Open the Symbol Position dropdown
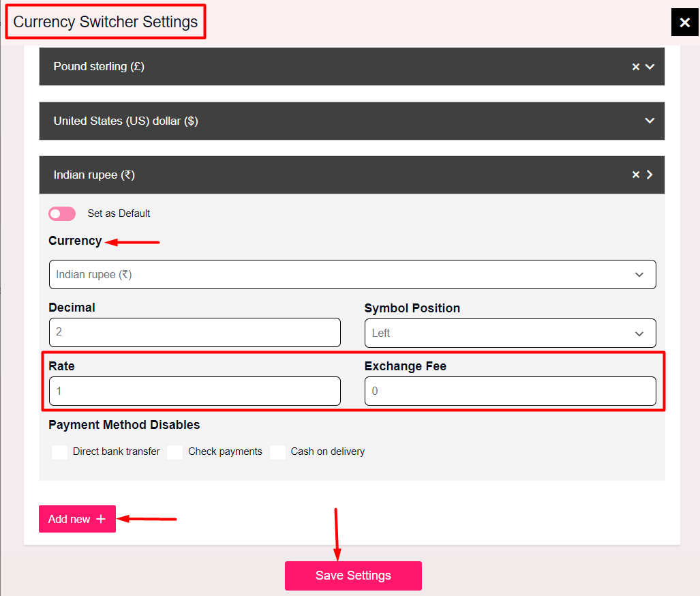 (x=510, y=333)
